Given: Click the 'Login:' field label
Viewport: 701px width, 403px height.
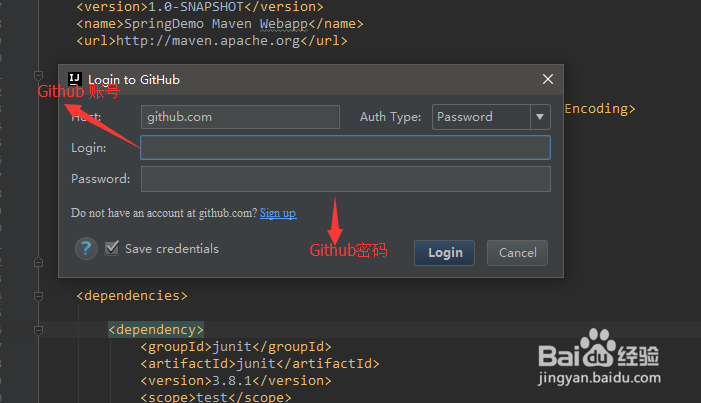Looking at the screenshot, I should (89, 148).
